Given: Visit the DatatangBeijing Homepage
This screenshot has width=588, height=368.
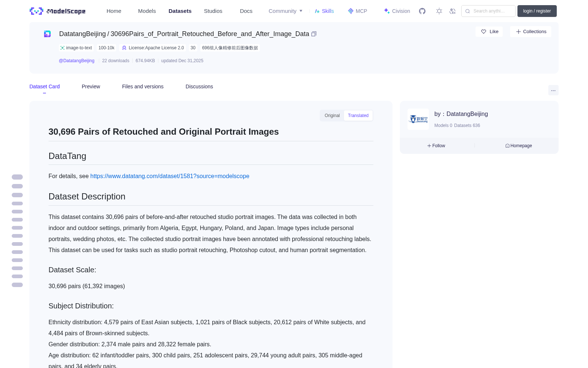Looking at the screenshot, I should (519, 146).
